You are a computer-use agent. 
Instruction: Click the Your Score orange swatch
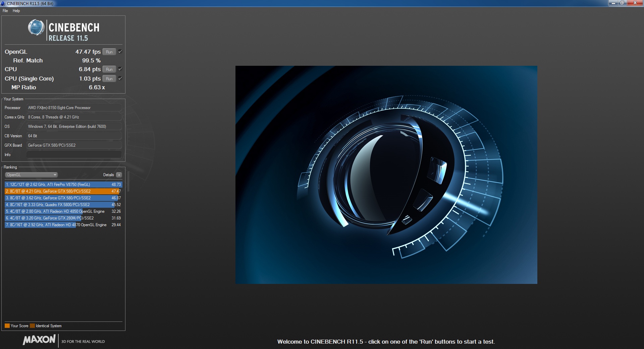click(7, 326)
